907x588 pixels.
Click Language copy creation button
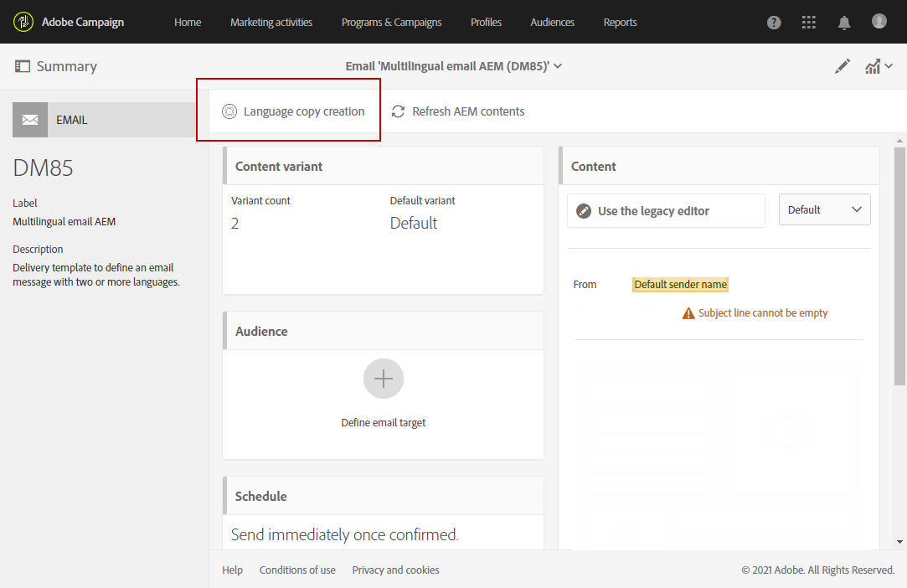tap(293, 111)
